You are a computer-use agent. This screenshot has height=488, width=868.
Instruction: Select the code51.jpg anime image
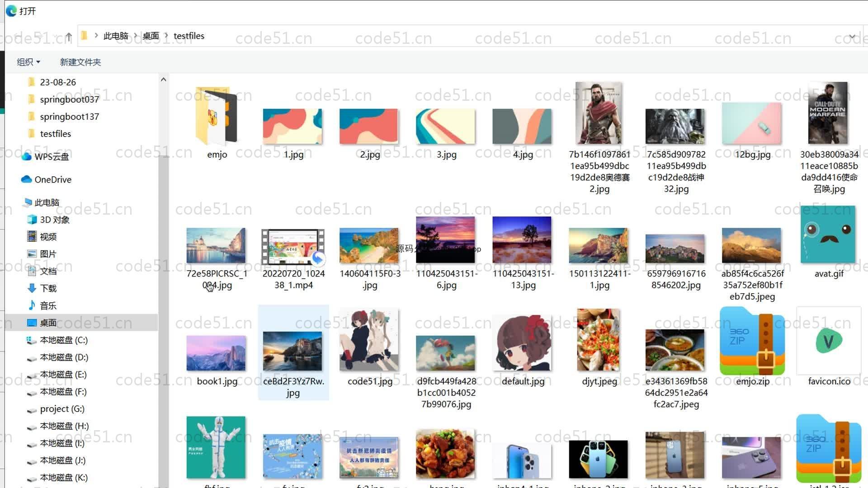369,340
